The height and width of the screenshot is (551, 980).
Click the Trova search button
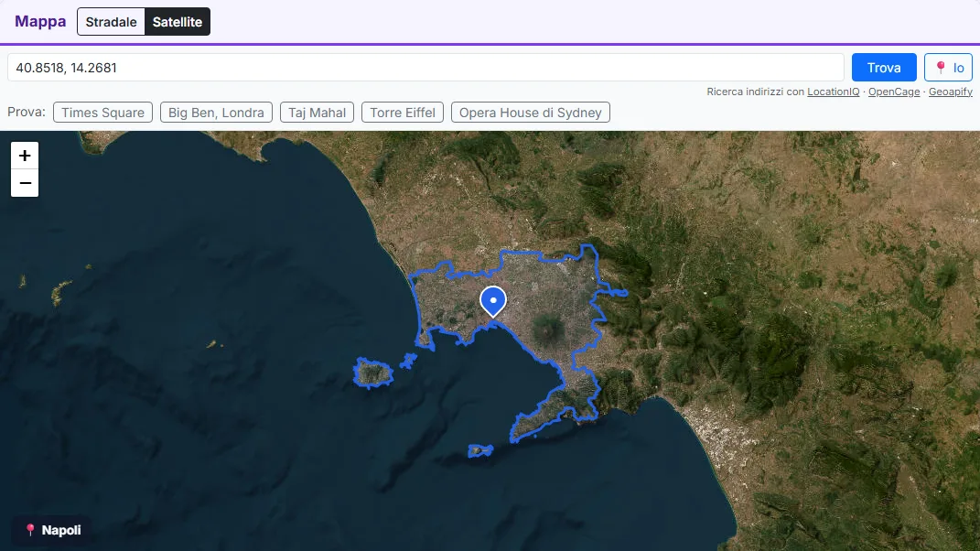pyautogui.click(x=884, y=68)
